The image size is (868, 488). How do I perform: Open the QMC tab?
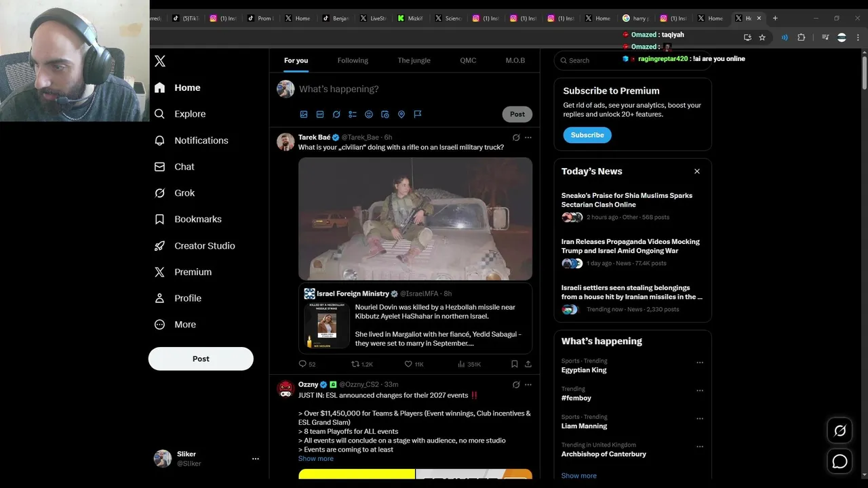coord(468,60)
